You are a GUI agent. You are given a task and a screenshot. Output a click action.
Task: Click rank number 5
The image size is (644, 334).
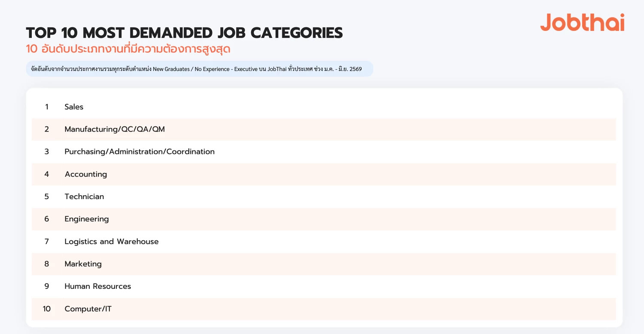coord(47,196)
